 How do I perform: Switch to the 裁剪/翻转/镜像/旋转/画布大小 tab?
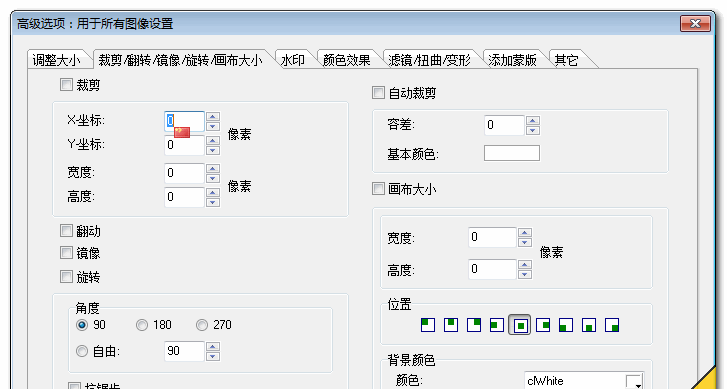[x=181, y=60]
